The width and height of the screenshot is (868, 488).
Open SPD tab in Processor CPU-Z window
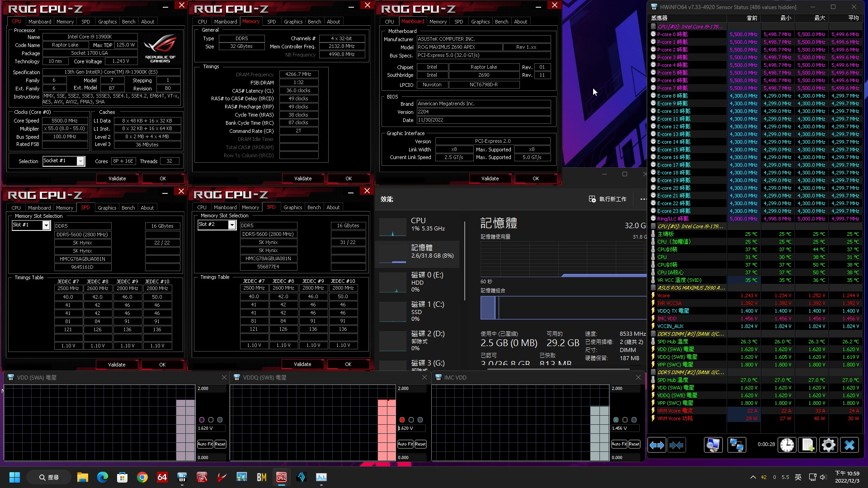pos(85,22)
